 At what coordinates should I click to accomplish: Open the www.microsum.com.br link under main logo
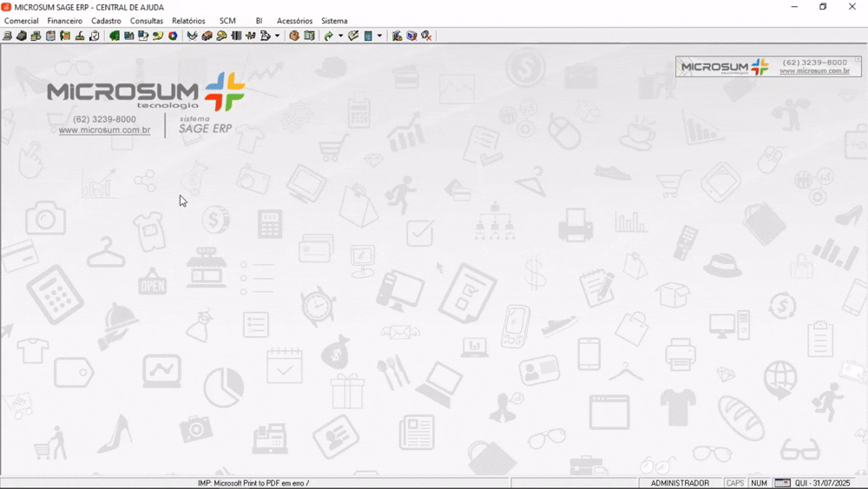point(105,130)
